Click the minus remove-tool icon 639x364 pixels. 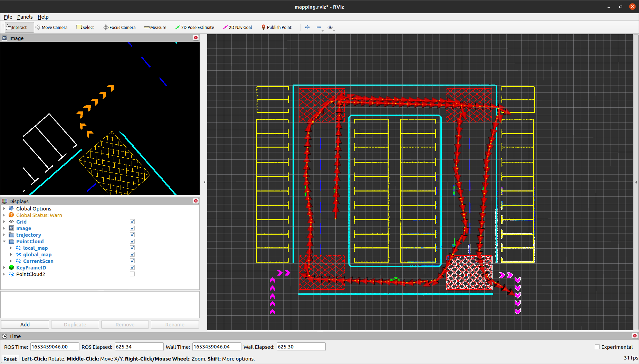319,27
